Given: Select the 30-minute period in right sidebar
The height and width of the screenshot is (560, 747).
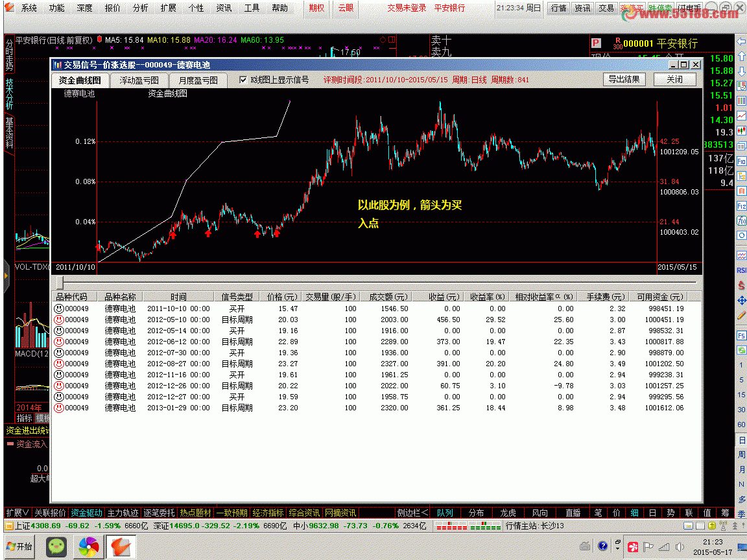Looking at the screenshot, I should (x=741, y=410).
